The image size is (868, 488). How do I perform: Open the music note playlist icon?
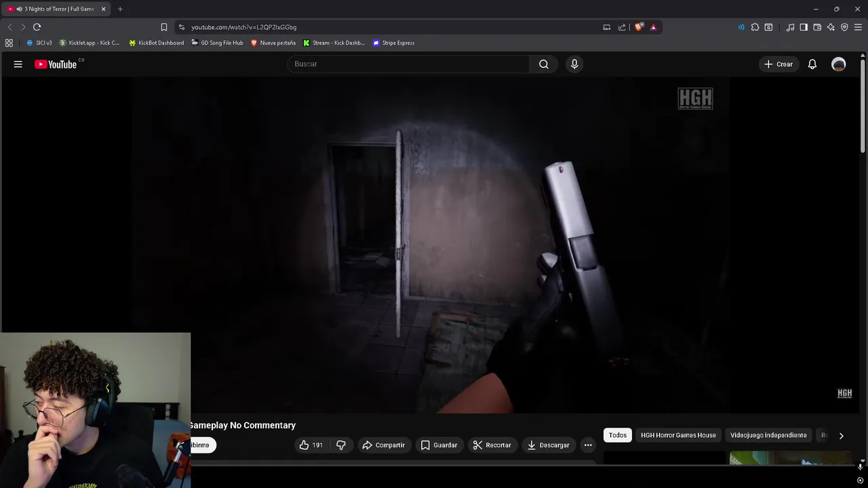point(790,27)
